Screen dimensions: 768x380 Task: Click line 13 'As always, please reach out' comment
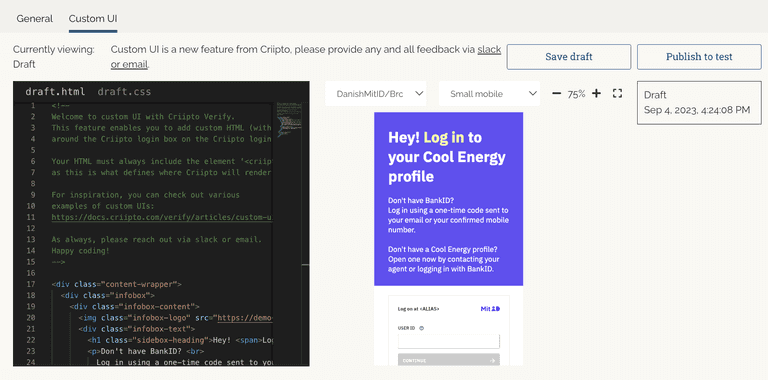click(157, 239)
